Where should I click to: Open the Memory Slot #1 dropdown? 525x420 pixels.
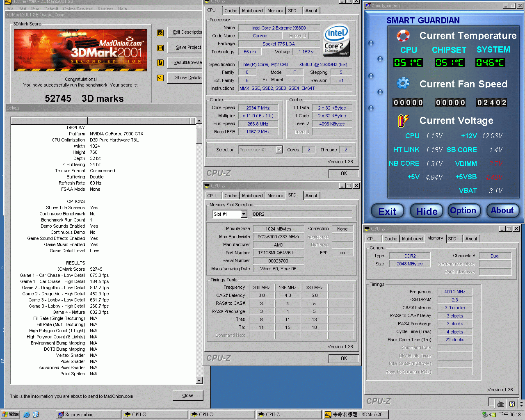click(x=244, y=214)
